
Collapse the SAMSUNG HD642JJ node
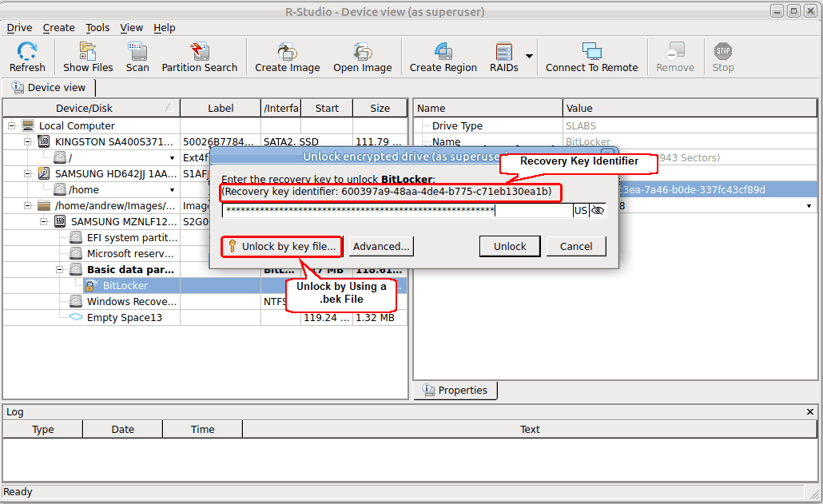(28, 173)
